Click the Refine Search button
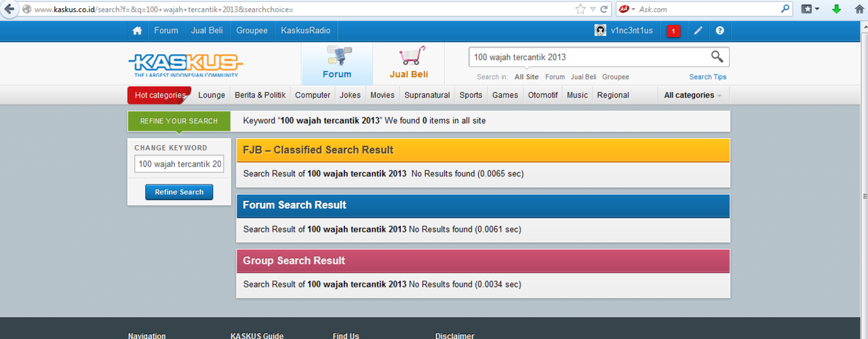 pos(179,193)
